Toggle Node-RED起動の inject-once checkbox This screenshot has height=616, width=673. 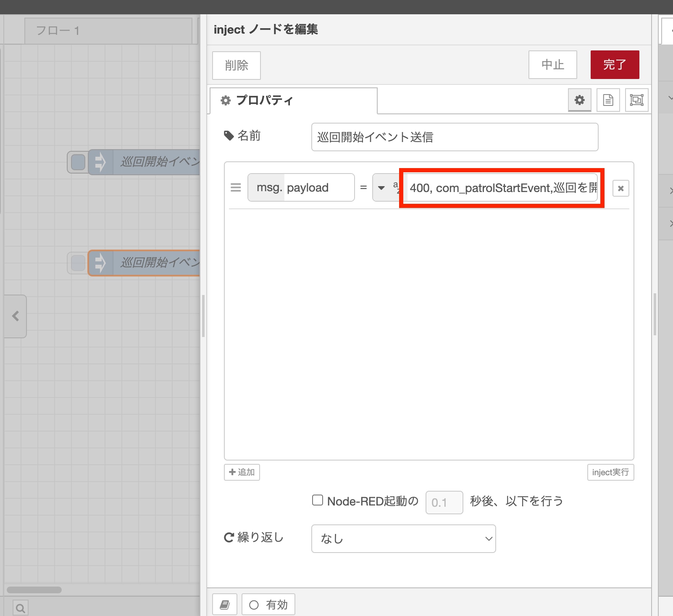[318, 500]
